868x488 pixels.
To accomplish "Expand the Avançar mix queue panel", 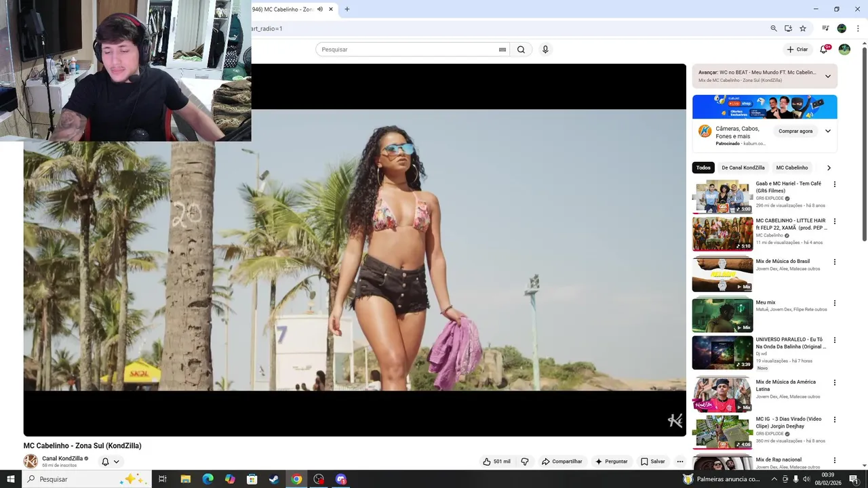I will click(828, 76).
